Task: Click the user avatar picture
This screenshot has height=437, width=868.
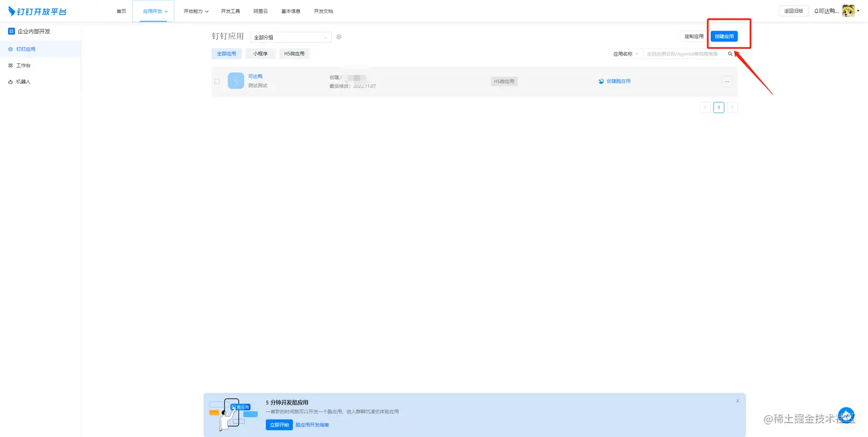Action: (848, 11)
